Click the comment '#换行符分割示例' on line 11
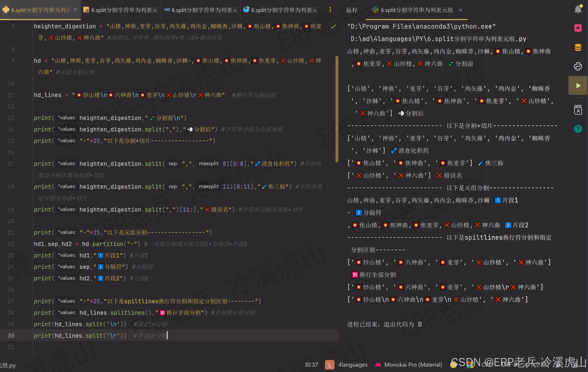 [x=254, y=95]
